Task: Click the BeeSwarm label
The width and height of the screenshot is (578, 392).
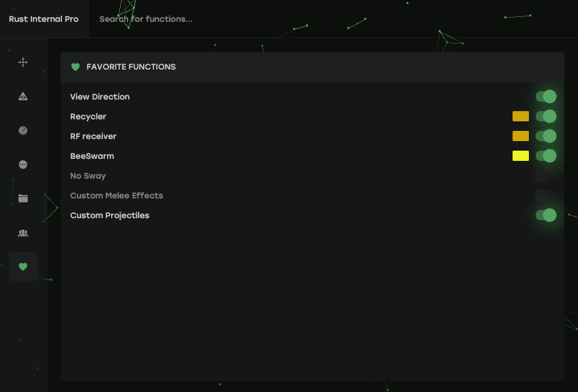Action: tap(92, 156)
